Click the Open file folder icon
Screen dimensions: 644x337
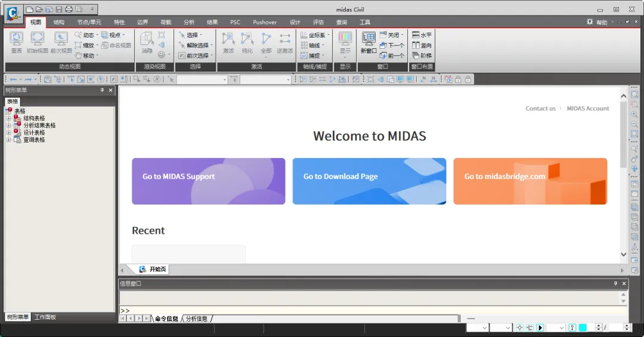(x=39, y=9)
